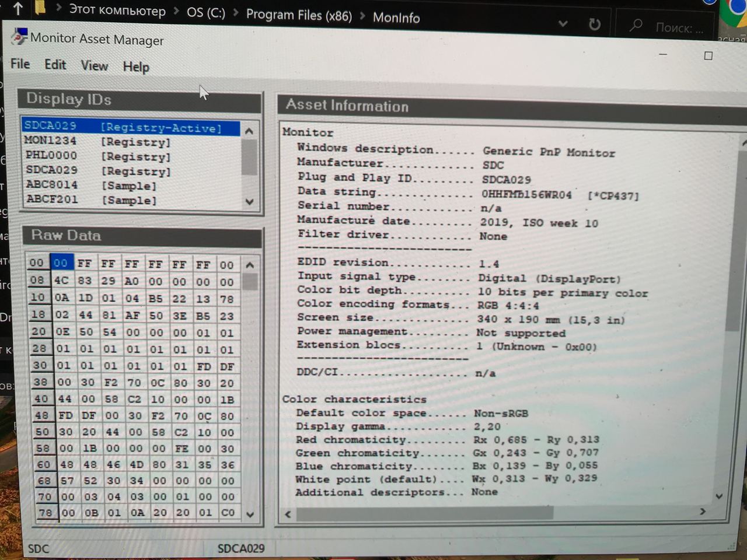Click Display IDs list scroll-up arrow
This screenshot has height=560, width=747.
[249, 131]
